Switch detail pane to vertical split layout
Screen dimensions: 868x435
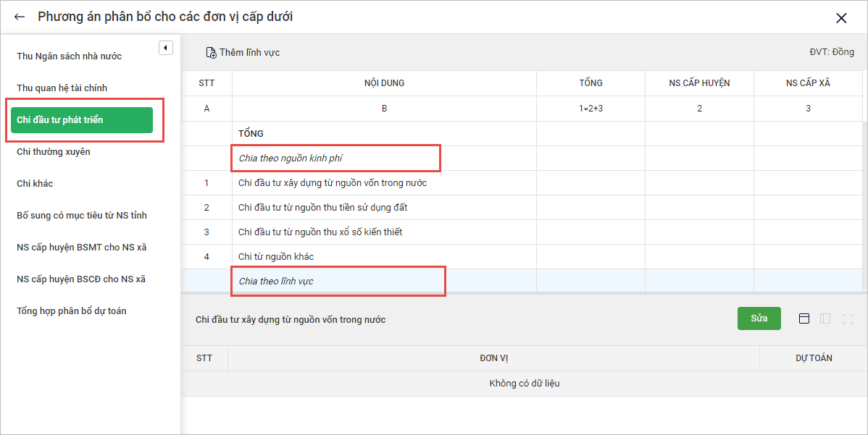coord(825,319)
